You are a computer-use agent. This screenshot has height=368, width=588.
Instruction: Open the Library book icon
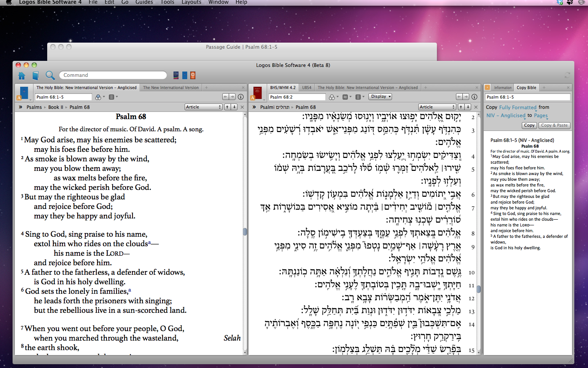35,75
